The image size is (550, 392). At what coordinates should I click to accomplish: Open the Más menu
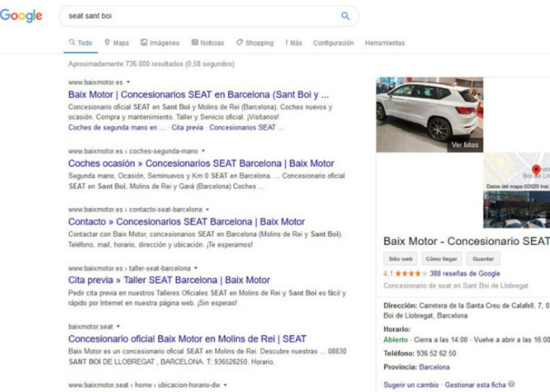click(x=294, y=43)
